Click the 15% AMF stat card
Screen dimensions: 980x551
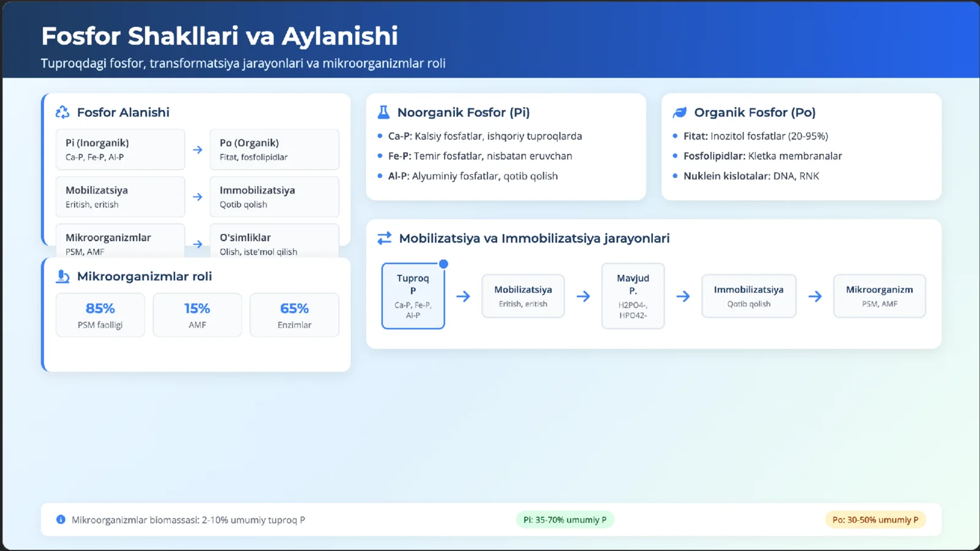(x=197, y=315)
